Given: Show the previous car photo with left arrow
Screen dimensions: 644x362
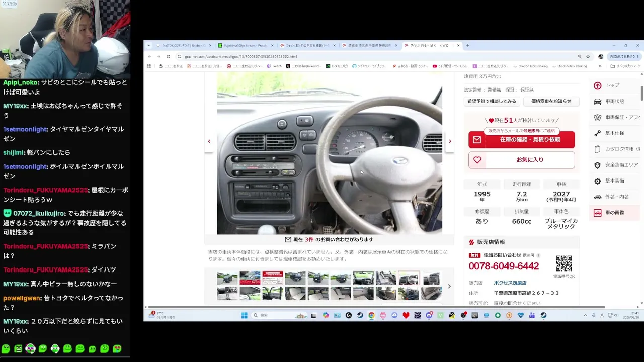Looking at the screenshot, I should coord(209,141).
